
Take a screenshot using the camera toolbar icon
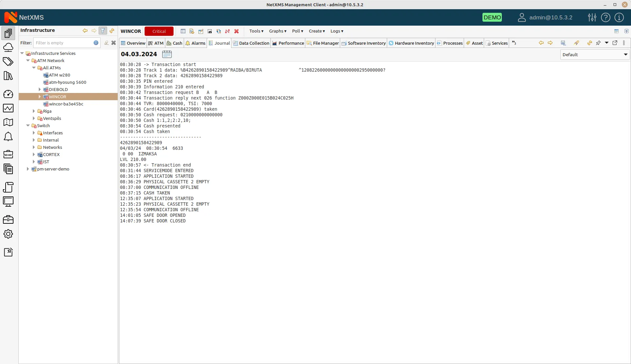point(209,31)
